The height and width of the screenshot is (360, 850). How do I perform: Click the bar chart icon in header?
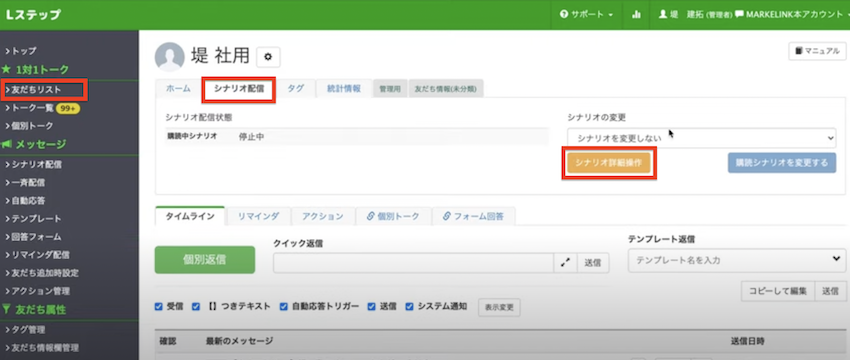(x=636, y=15)
